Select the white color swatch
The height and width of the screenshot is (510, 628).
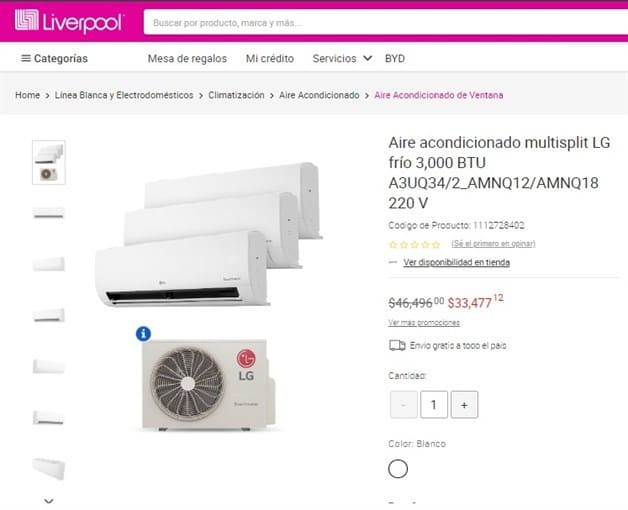pyautogui.click(x=398, y=469)
